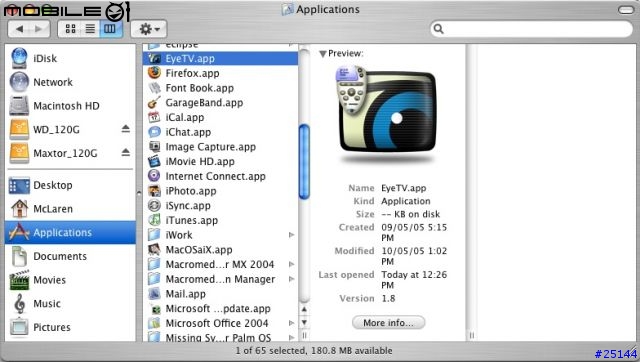Click the iChat.app bubble icon
Image resolution: width=640 pixels, height=362 pixels.
[154, 132]
